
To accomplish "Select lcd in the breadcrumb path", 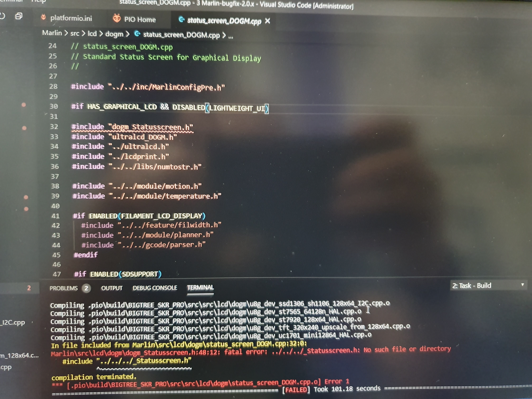I will point(92,34).
